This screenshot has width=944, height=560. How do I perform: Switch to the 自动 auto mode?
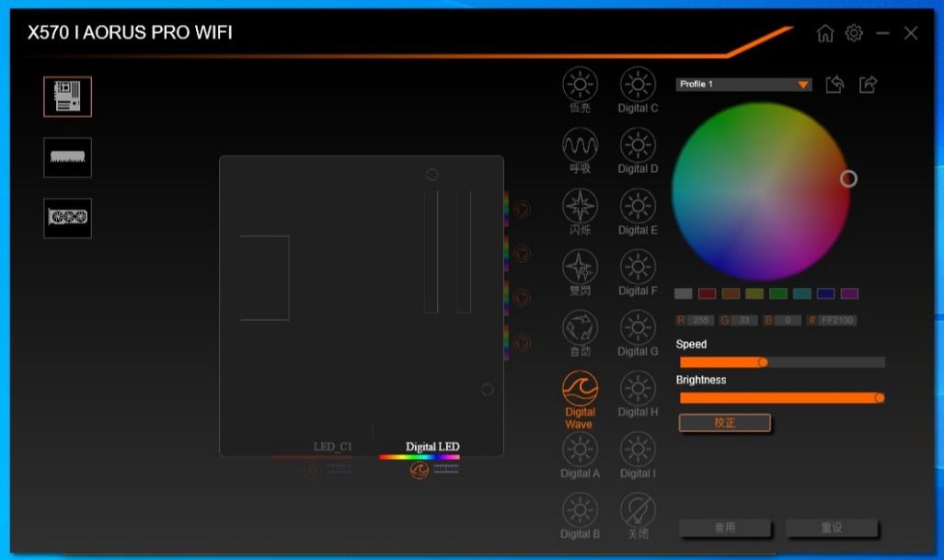(x=579, y=331)
